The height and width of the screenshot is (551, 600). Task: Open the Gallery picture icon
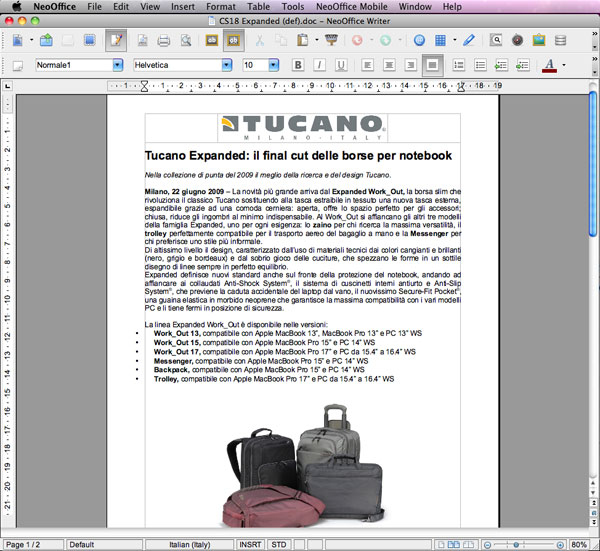(x=539, y=40)
